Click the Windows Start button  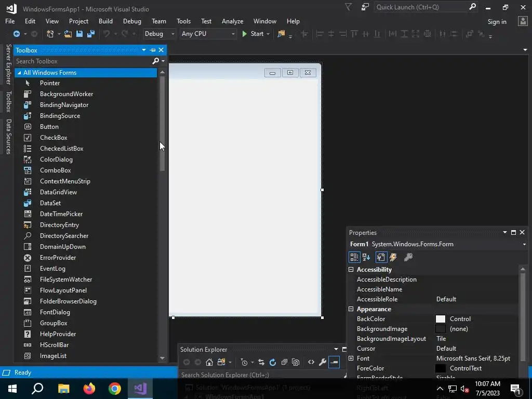12,389
